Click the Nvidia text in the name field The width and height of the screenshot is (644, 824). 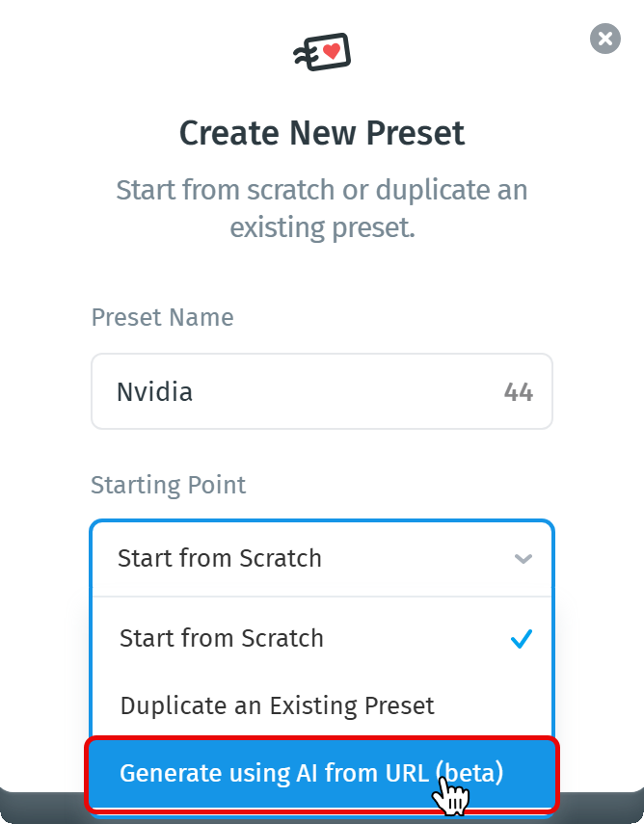tap(154, 392)
